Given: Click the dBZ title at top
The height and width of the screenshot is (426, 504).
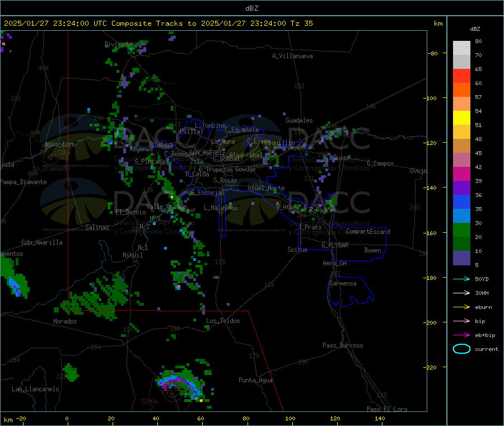Looking at the screenshot, I should click(251, 8).
